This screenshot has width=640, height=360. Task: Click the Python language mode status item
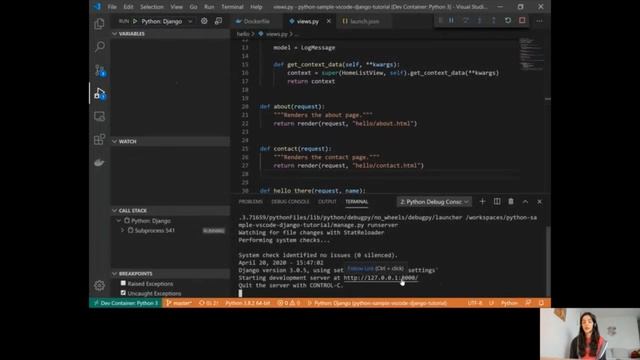tap(509, 303)
